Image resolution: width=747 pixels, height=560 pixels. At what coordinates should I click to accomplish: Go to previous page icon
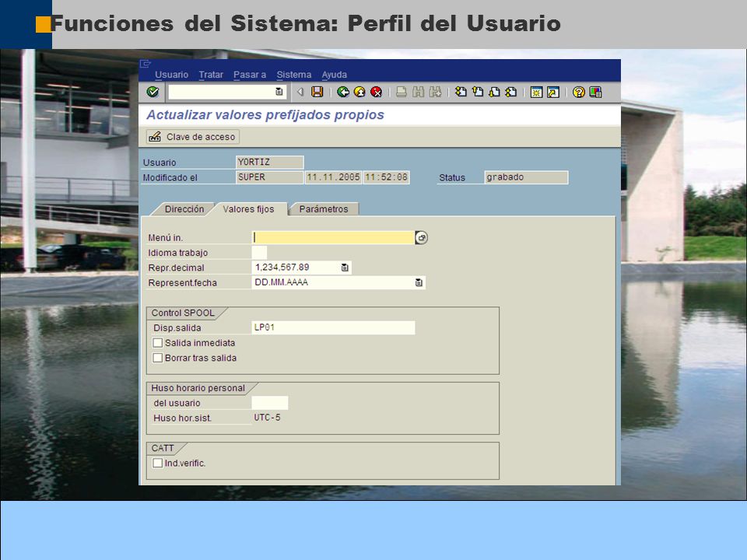[477, 92]
